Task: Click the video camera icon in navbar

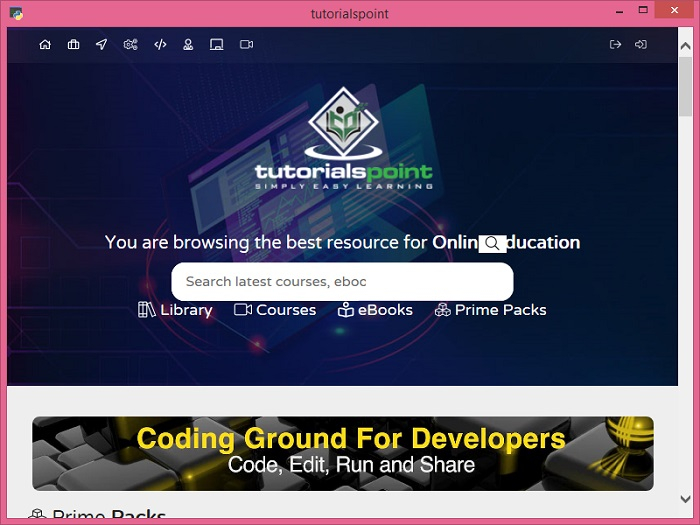Action: (x=246, y=44)
